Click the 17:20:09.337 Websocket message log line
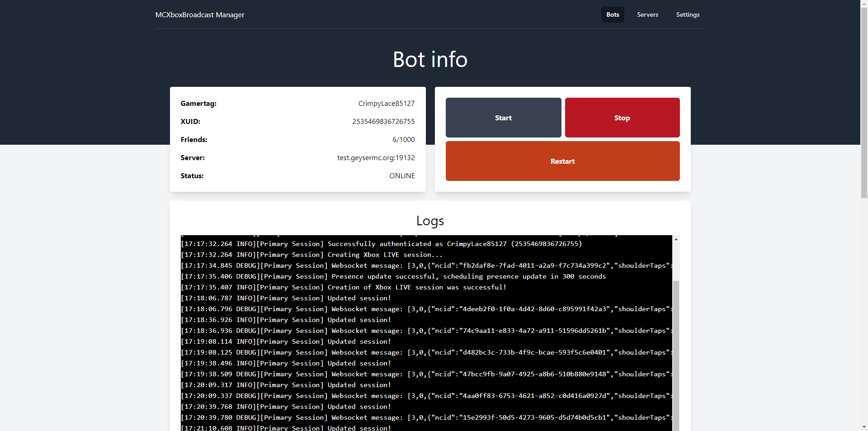The image size is (868, 431). (x=427, y=396)
